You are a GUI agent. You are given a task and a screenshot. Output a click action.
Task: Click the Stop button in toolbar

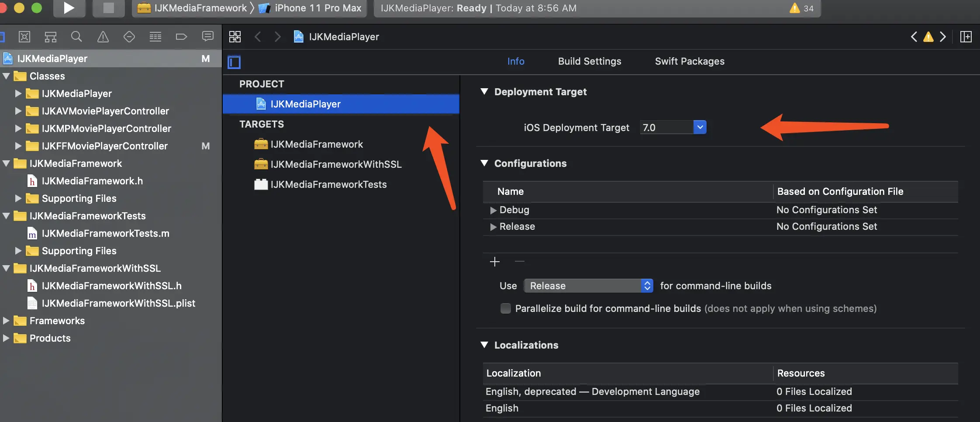pyautogui.click(x=108, y=8)
